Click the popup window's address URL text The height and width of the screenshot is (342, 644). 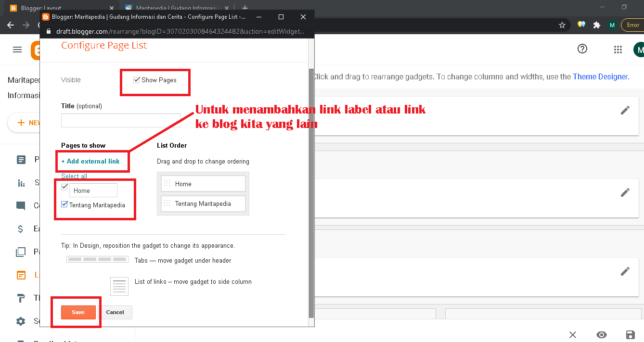coord(179,31)
